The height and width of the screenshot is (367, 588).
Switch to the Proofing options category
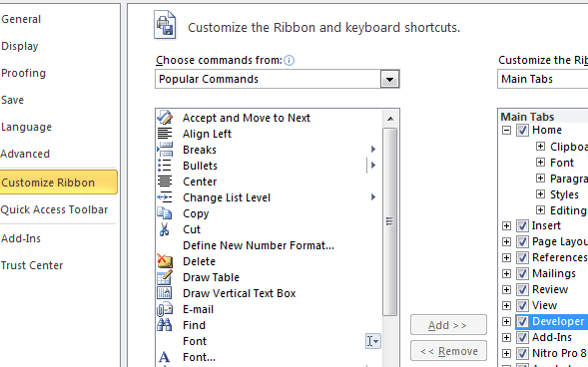tap(23, 73)
